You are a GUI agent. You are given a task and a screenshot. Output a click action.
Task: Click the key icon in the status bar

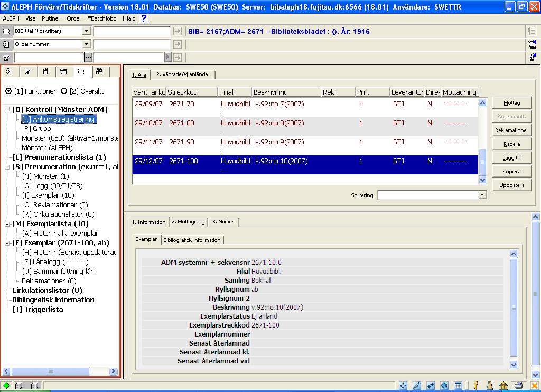click(476, 386)
